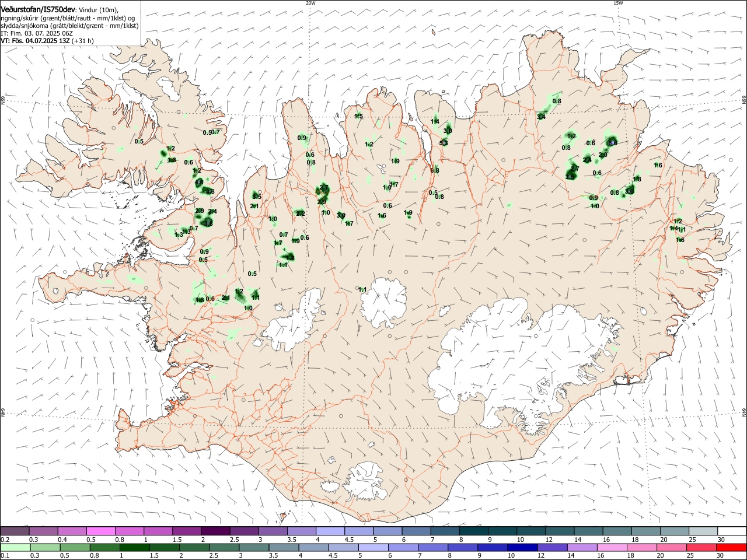Click bottom-row pink swatch between 18 and 20
This screenshot has width=747, height=560.
click(642, 547)
